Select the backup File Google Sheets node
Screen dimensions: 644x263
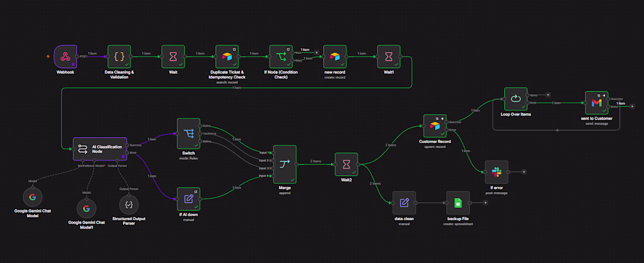point(458,203)
